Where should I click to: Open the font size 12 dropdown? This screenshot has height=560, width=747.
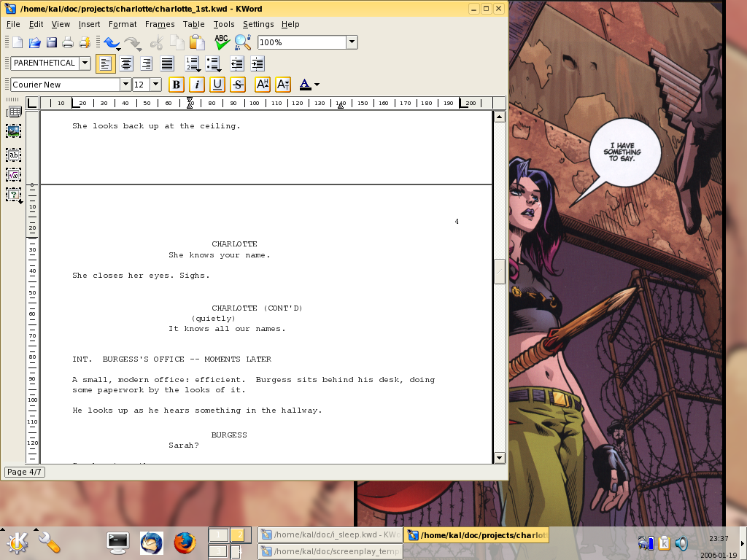[x=156, y=85]
